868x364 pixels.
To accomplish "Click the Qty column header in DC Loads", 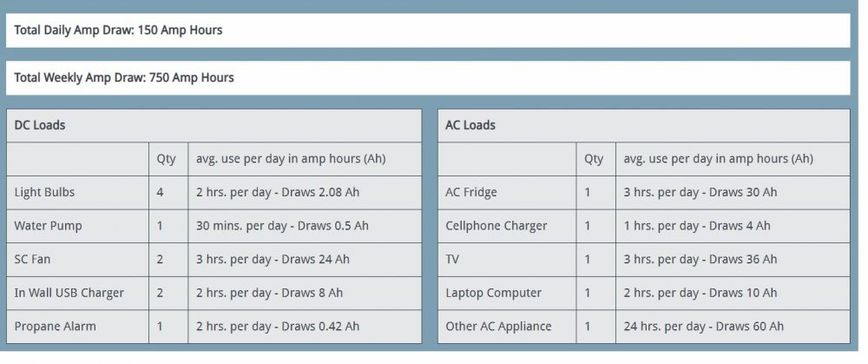I will pyautogui.click(x=166, y=159).
